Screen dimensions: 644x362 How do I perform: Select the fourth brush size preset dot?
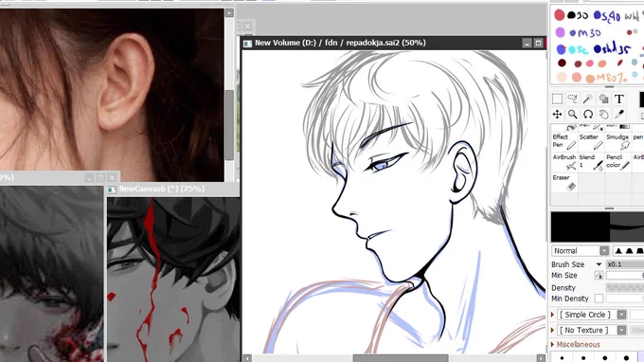pyautogui.click(x=626, y=358)
